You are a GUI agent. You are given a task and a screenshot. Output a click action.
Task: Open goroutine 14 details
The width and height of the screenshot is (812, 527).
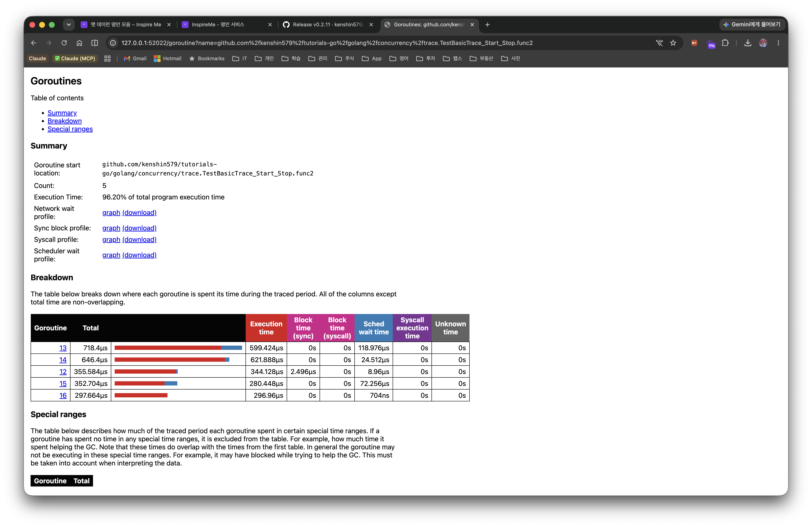[x=63, y=360]
